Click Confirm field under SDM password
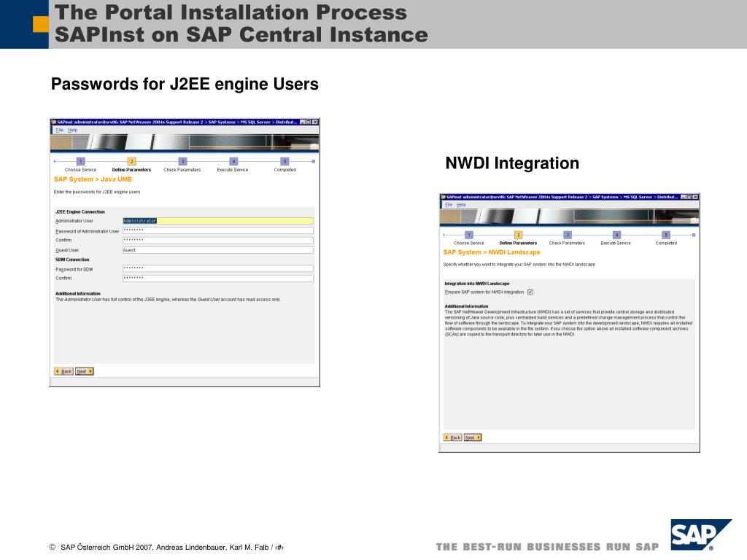This screenshot has height=560, width=747. (218, 278)
